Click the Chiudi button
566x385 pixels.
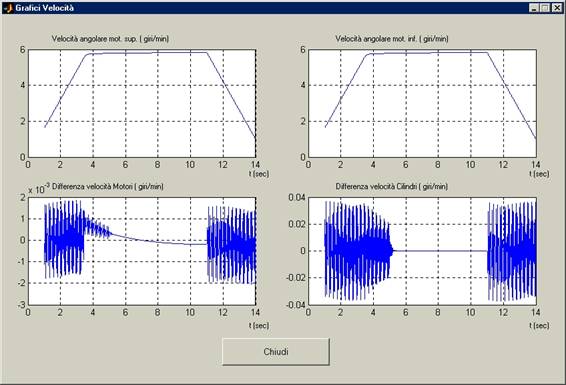(276, 351)
